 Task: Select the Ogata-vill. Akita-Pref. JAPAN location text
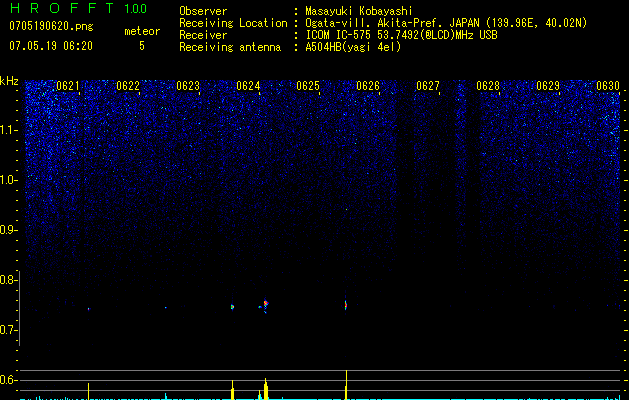tap(446, 23)
